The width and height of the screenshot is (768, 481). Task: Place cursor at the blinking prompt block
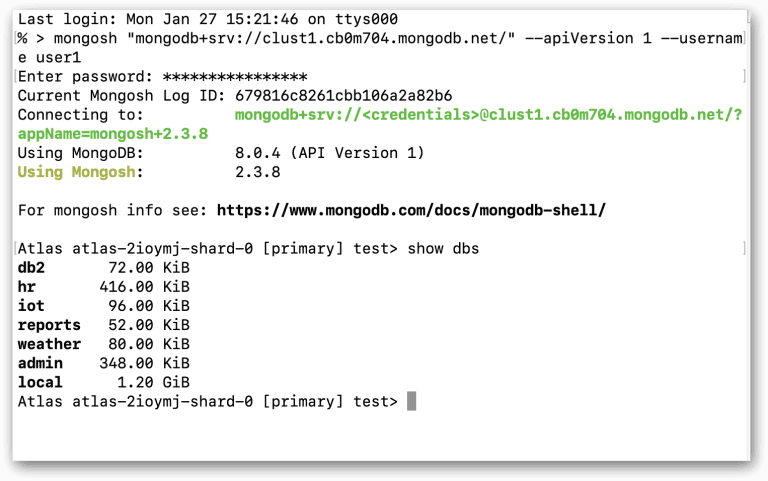click(411, 401)
